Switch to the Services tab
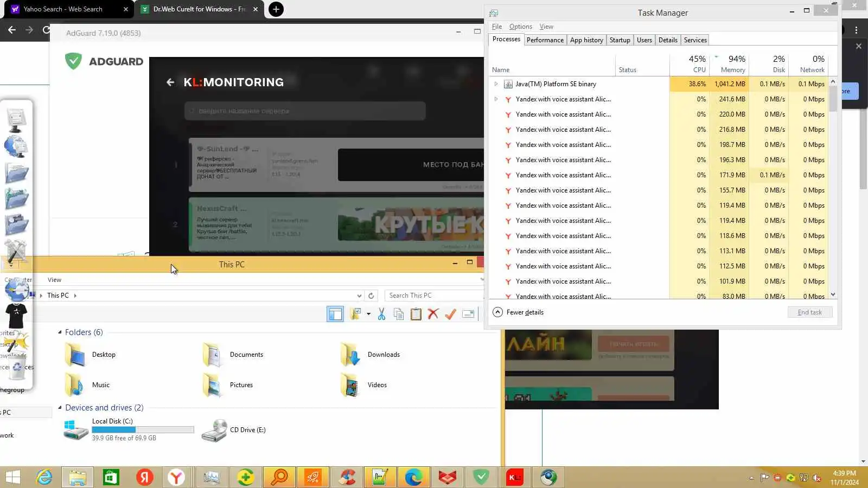 pyautogui.click(x=695, y=40)
